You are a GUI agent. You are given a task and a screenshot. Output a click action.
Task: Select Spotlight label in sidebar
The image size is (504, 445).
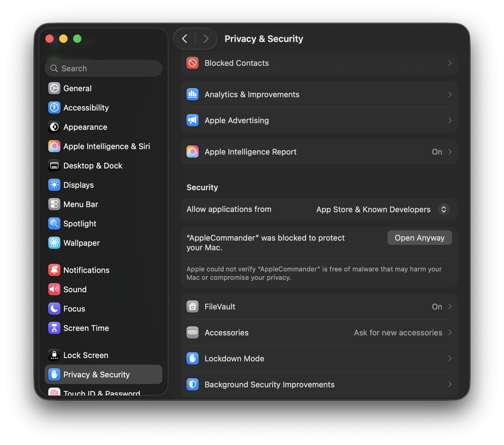(80, 224)
